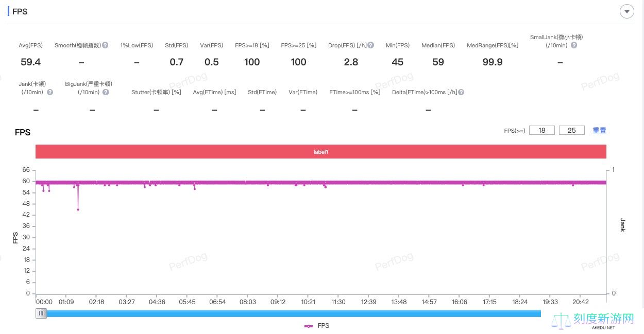Collapse the FPS panel with the arrow button
The image size is (644, 334).
(x=626, y=11)
